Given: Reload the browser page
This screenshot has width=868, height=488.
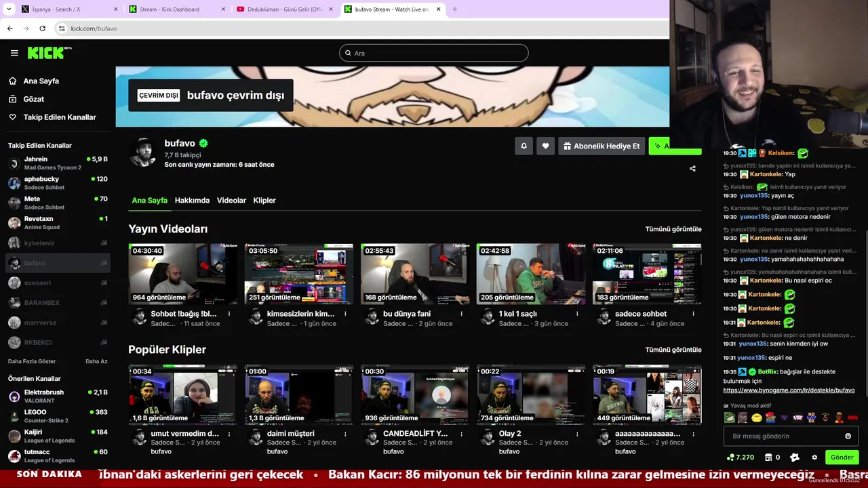Looking at the screenshot, I should point(42,28).
